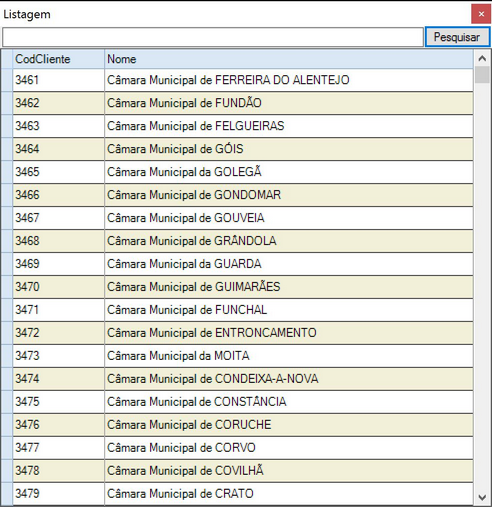Focus the search text field
The height and width of the screenshot is (507, 492).
(x=213, y=37)
